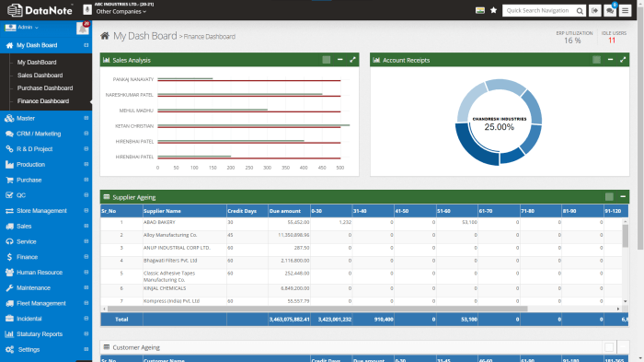Sort by Supplier Name column header
Image resolution: width=644 pixels, height=362 pixels.
pyautogui.click(x=184, y=211)
